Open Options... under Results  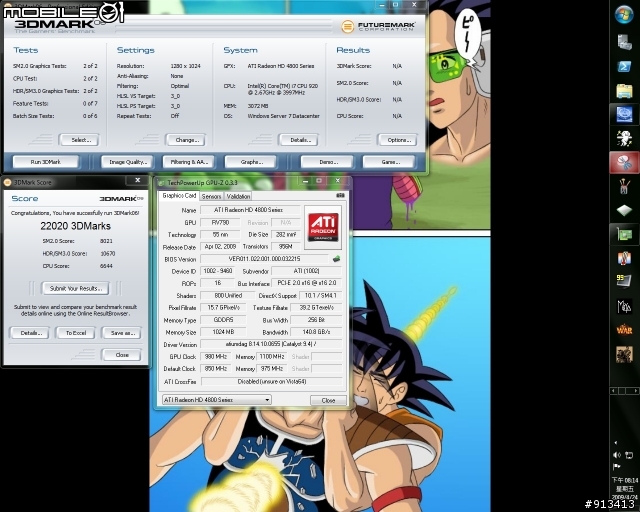click(x=397, y=140)
